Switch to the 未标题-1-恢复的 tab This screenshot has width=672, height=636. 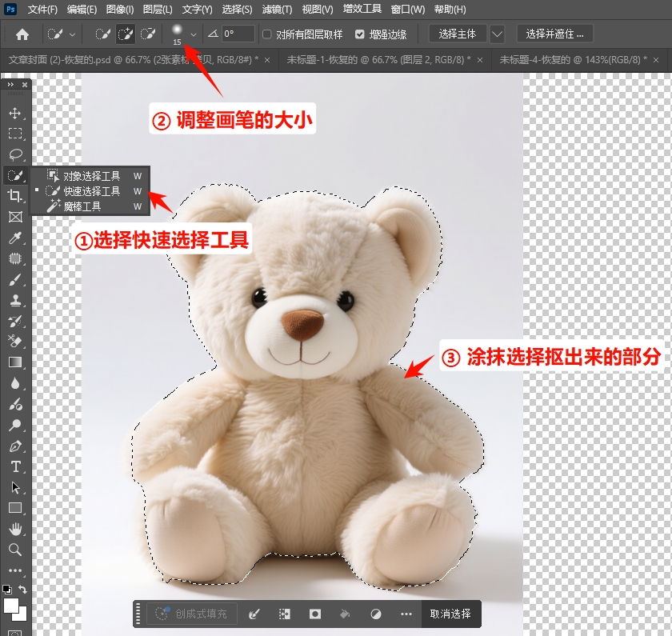pos(378,59)
